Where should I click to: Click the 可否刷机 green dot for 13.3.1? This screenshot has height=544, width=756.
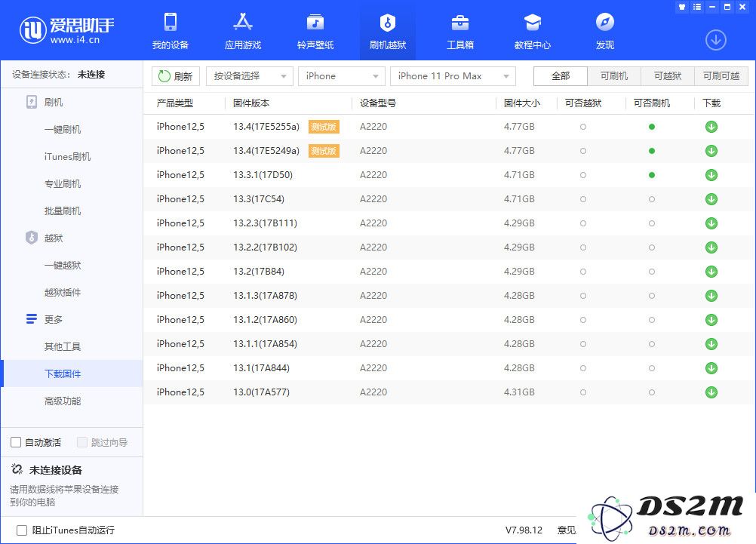pos(651,175)
